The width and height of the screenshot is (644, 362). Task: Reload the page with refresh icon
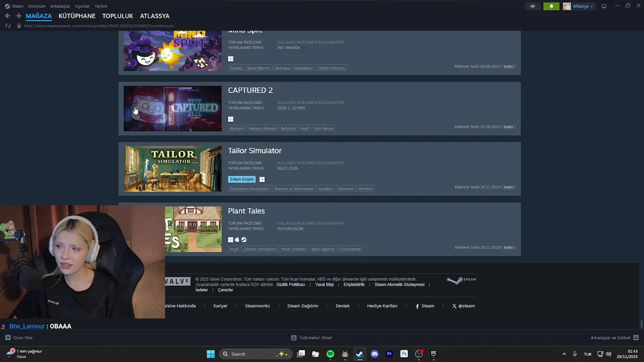[x=8, y=26]
